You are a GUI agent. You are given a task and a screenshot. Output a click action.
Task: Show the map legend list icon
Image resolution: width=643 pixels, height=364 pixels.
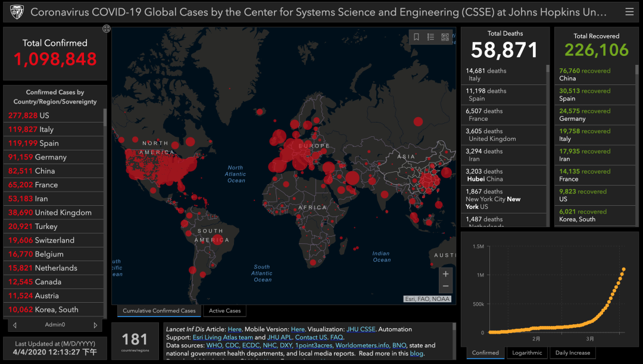(x=430, y=37)
